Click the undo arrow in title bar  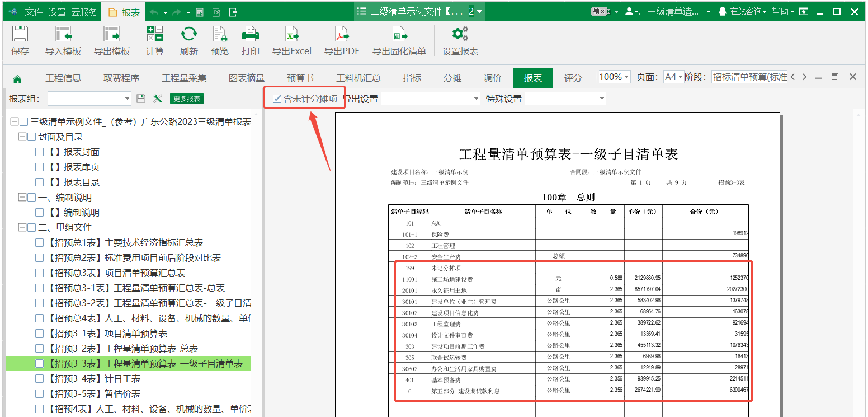(154, 12)
